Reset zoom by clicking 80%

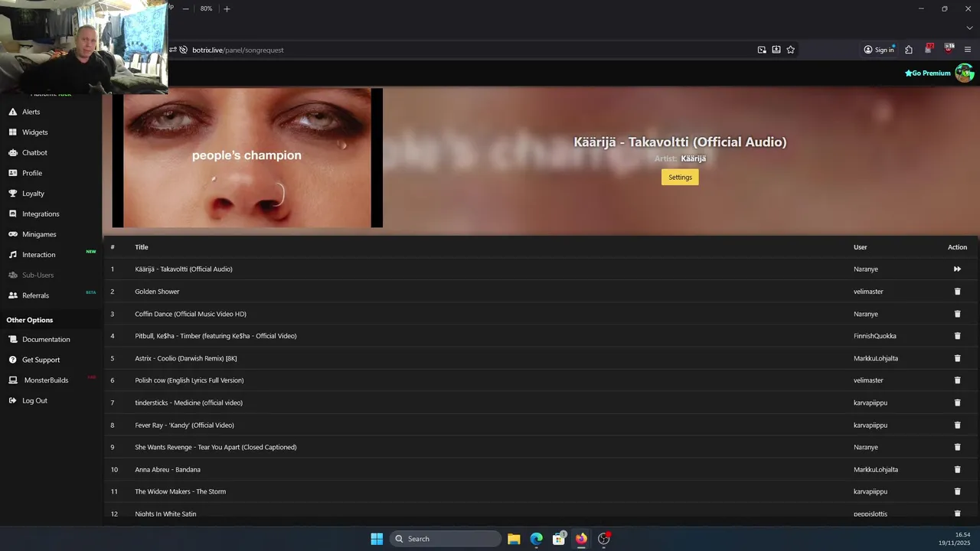207,8
